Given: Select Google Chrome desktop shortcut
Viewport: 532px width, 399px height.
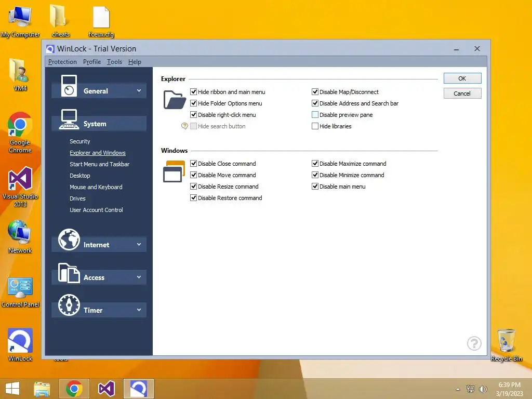Looking at the screenshot, I should (20, 132).
